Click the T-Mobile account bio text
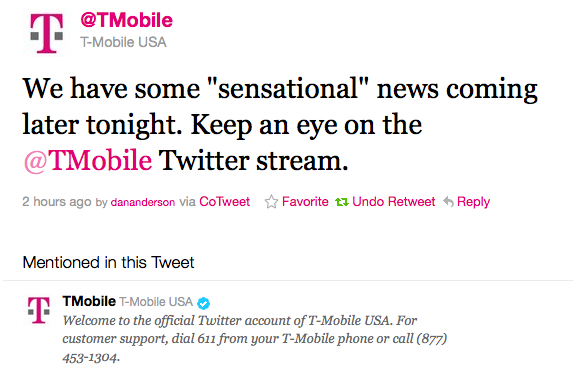Image resolution: width=582 pixels, height=377 pixels. [x=255, y=339]
